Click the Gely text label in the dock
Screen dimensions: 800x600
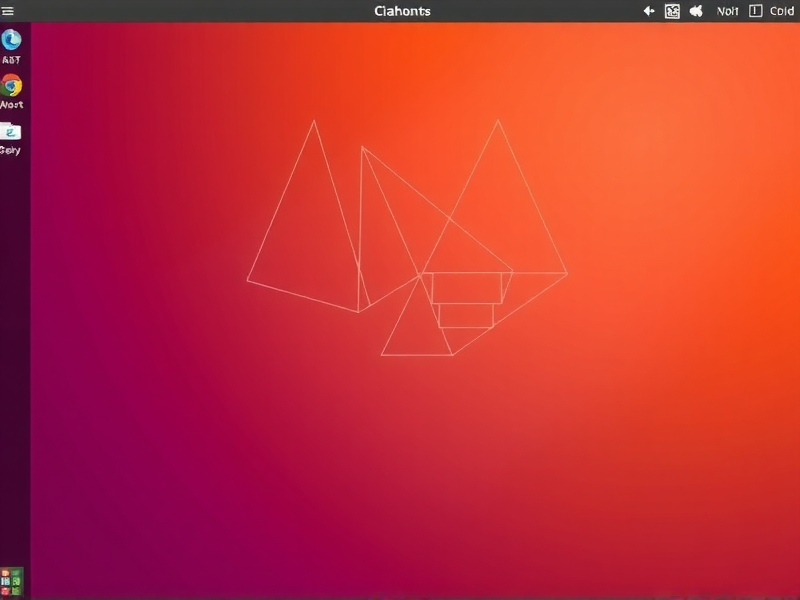pos(11,148)
